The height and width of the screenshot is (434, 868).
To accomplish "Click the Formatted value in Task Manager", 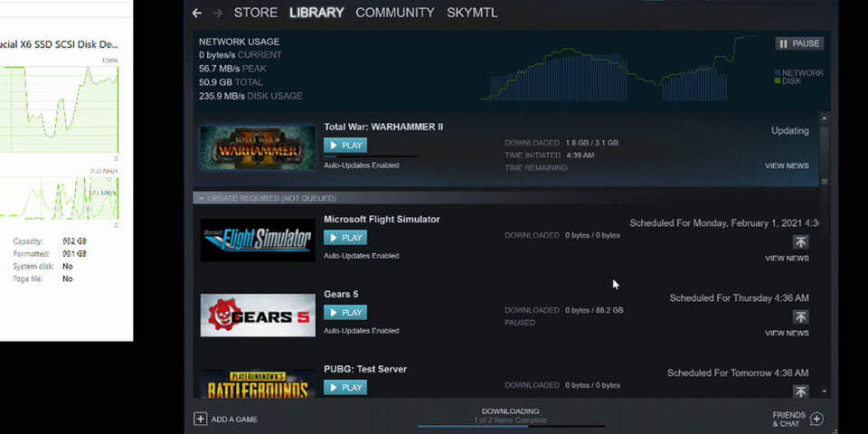I will (74, 254).
